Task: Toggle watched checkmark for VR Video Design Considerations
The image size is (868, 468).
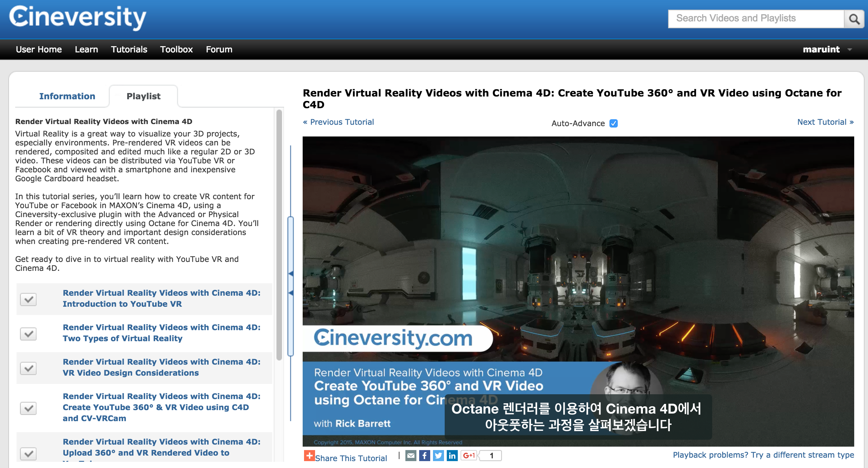Action: [28, 368]
